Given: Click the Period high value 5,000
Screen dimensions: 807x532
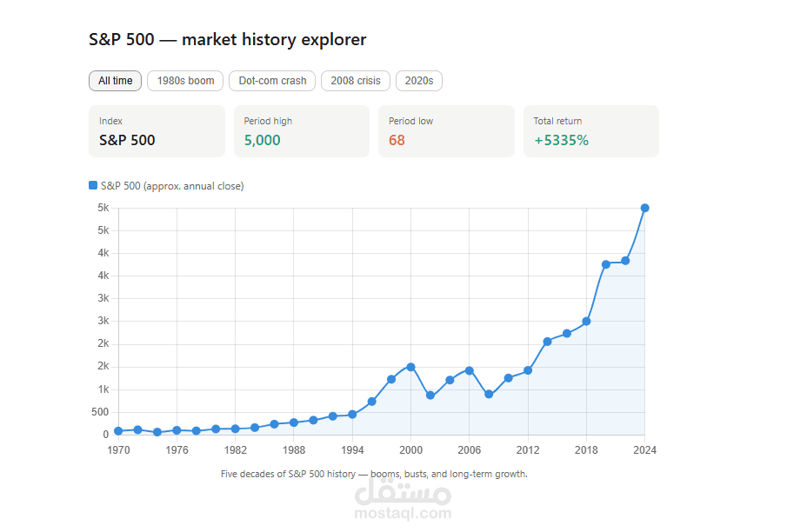Looking at the screenshot, I should coord(262,140).
